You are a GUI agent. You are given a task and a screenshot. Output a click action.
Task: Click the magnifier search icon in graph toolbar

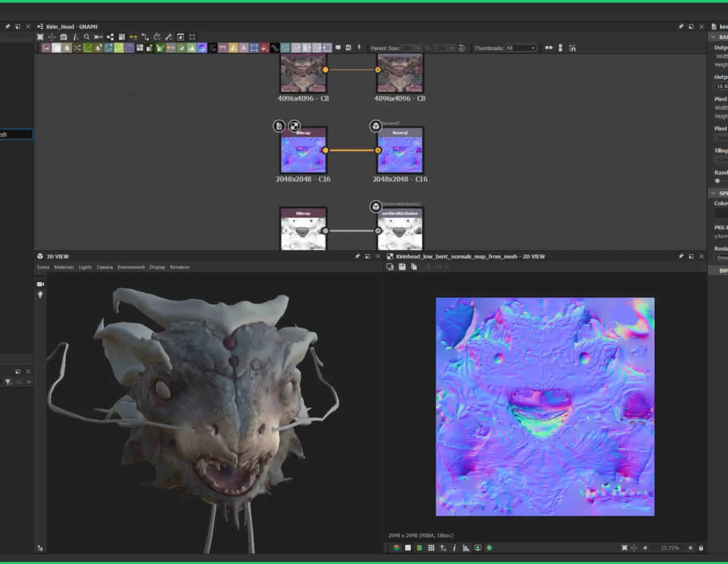click(87, 37)
